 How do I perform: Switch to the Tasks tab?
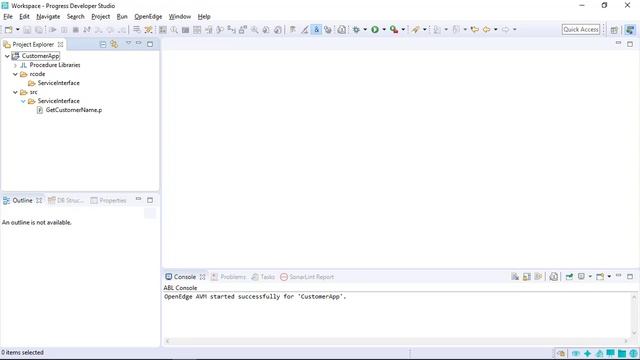pos(263,277)
